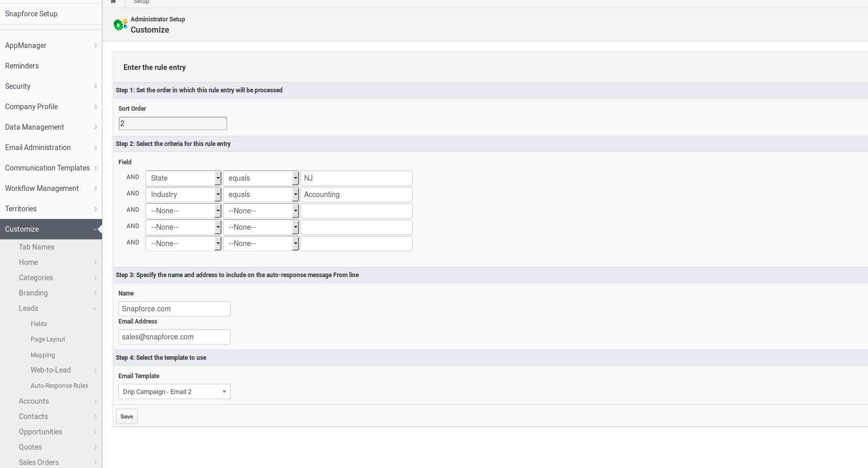Click third criteria row value field
868x468 pixels.
(357, 211)
